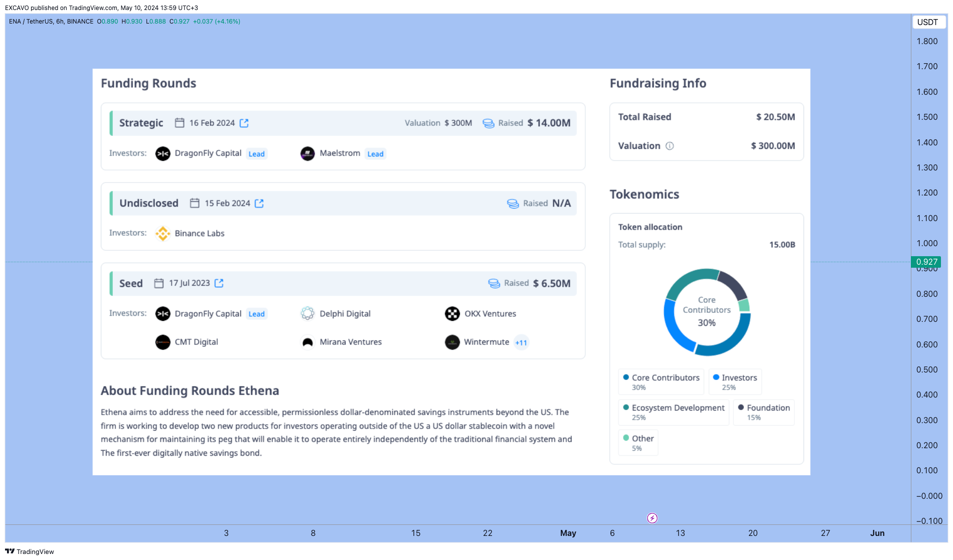Click the Jun label on time axis
This screenshot has height=560, width=953.
click(x=877, y=533)
